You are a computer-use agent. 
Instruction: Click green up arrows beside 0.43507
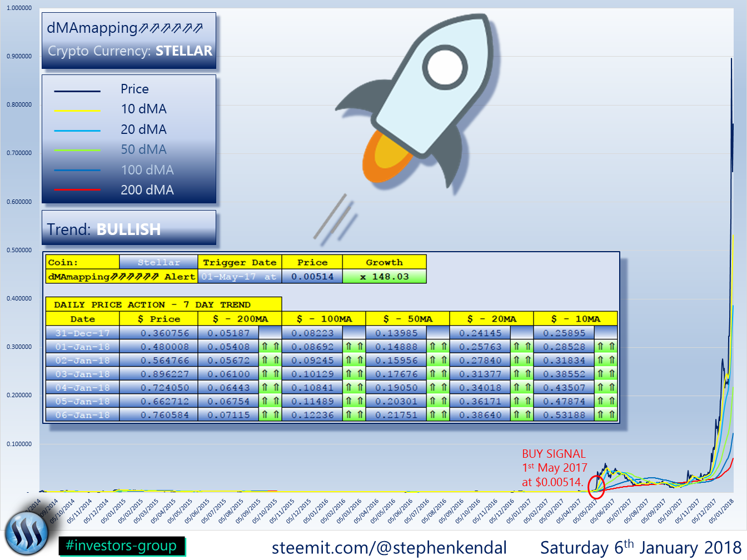point(606,387)
